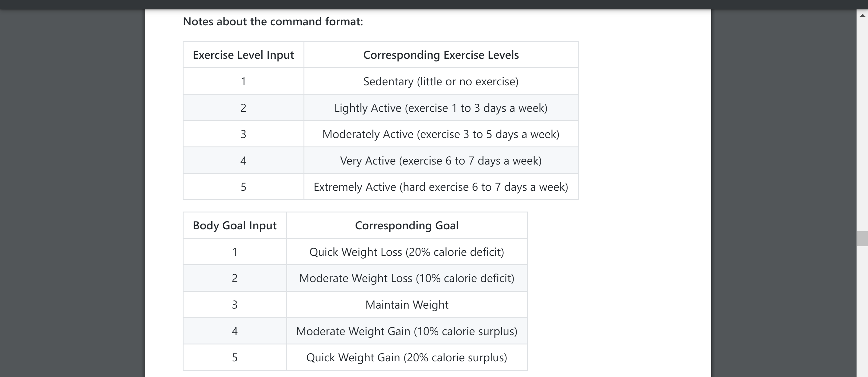868x377 pixels.
Task: Select the 'Corresponding Exercise Levels' header cell
Action: 441,55
